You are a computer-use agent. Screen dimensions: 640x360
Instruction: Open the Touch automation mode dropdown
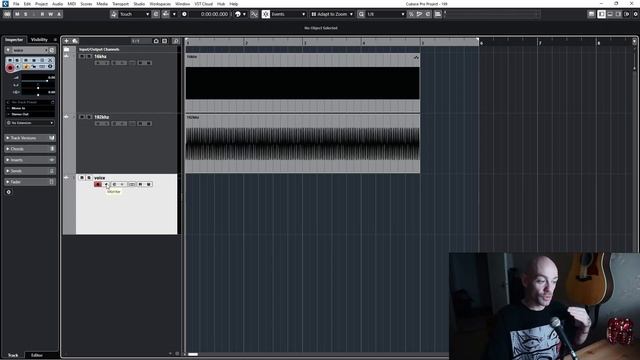pos(134,14)
